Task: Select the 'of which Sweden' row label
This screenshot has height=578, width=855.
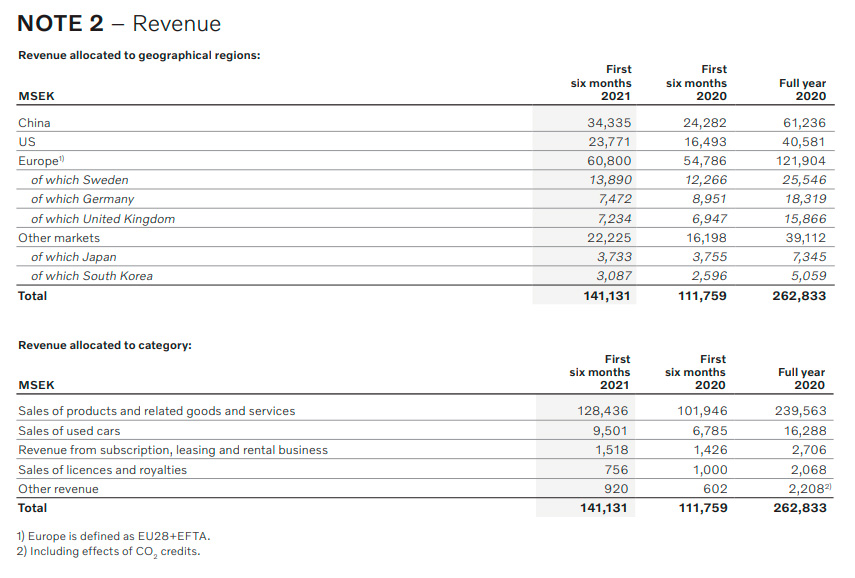Action: pyautogui.click(x=80, y=180)
